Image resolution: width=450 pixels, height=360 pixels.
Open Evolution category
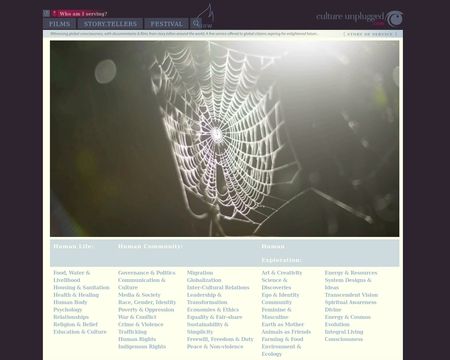click(337, 324)
